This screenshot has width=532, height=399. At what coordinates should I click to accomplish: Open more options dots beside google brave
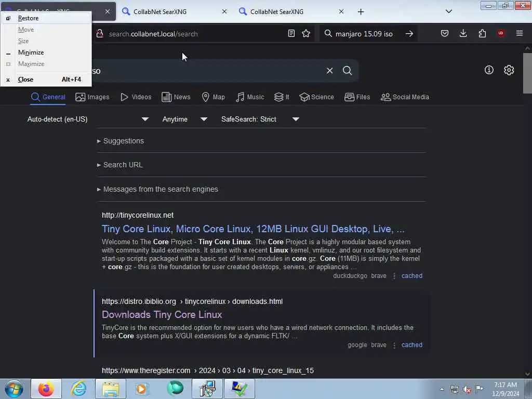pyautogui.click(x=394, y=345)
